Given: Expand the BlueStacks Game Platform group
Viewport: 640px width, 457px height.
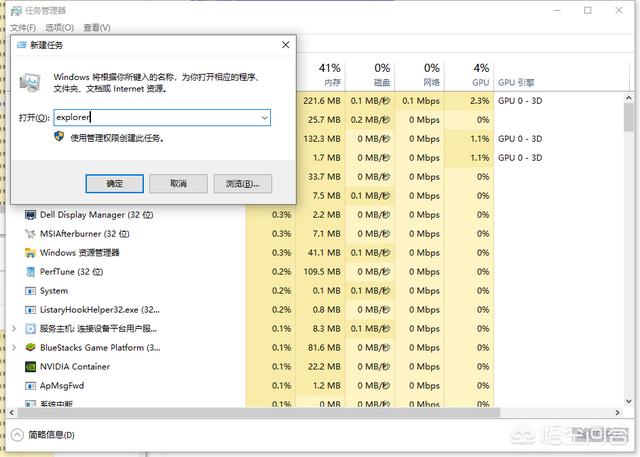Looking at the screenshot, I should click(x=13, y=348).
